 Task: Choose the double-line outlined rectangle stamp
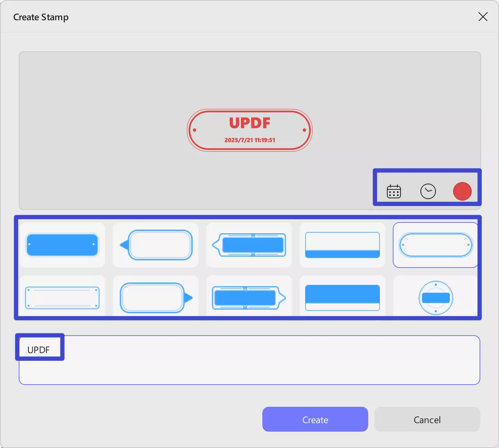(62, 297)
